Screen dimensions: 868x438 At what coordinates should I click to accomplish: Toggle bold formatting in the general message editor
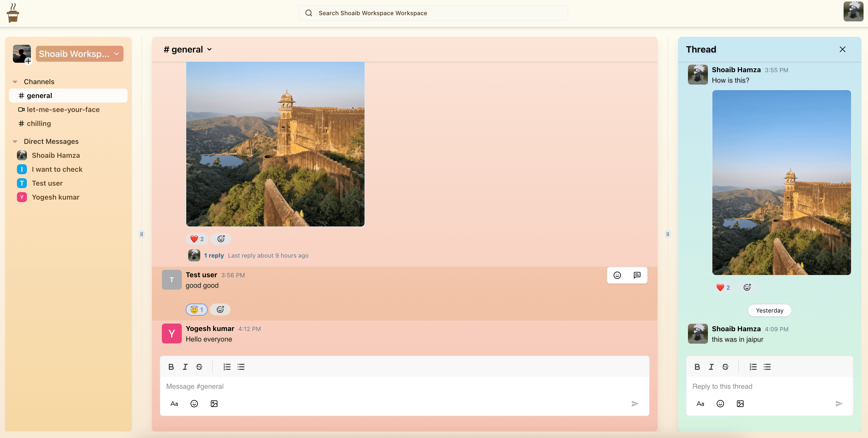click(171, 367)
